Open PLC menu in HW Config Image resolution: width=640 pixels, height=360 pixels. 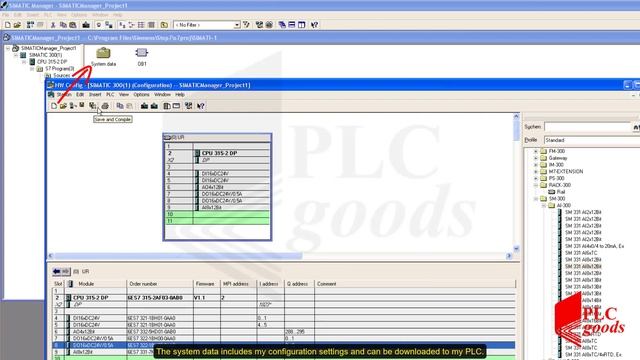tap(110, 95)
